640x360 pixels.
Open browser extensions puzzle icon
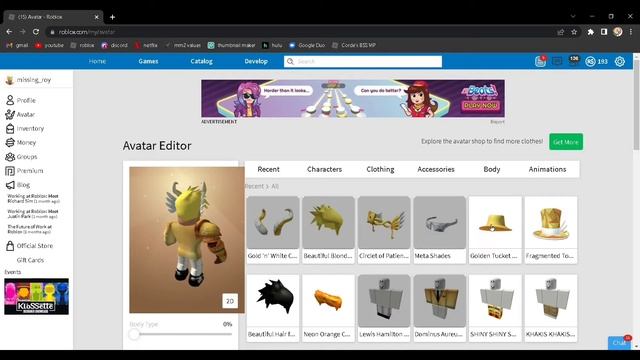coord(590,32)
